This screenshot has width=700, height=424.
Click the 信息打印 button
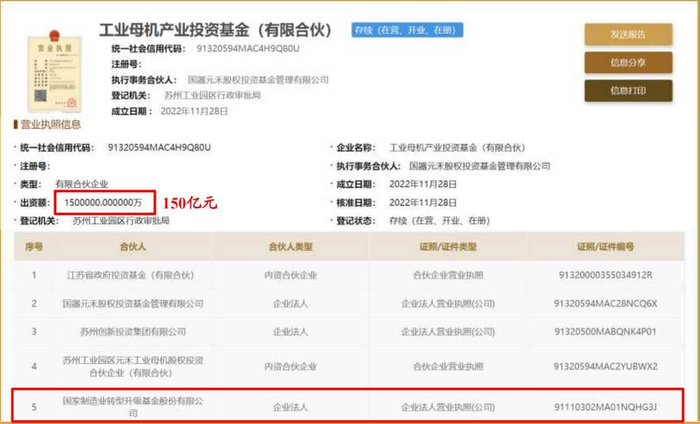(x=628, y=91)
